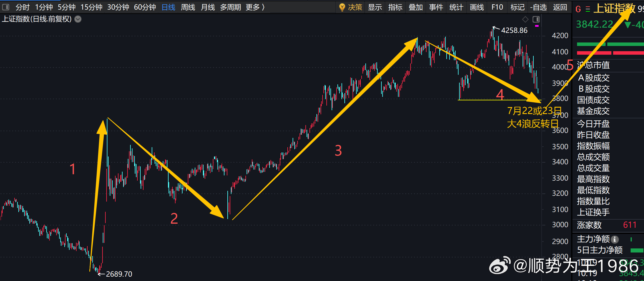Switch to the 1分钟 period tab

[x=44, y=7]
